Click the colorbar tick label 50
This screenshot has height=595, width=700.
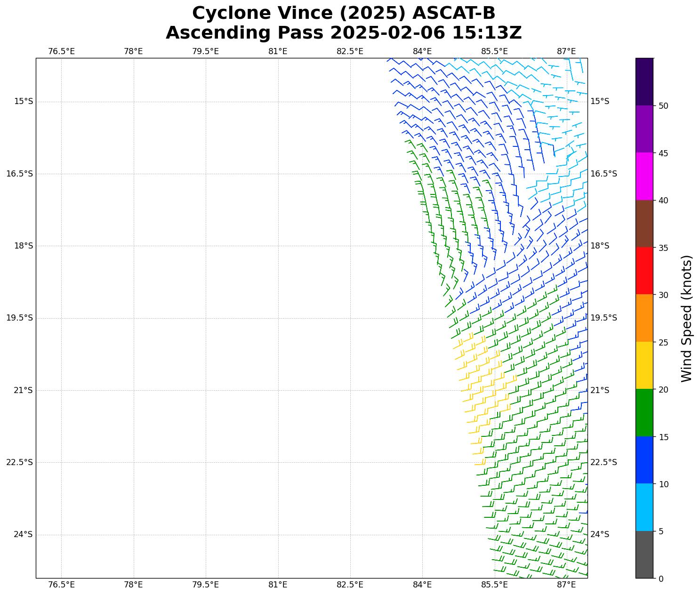663,106
